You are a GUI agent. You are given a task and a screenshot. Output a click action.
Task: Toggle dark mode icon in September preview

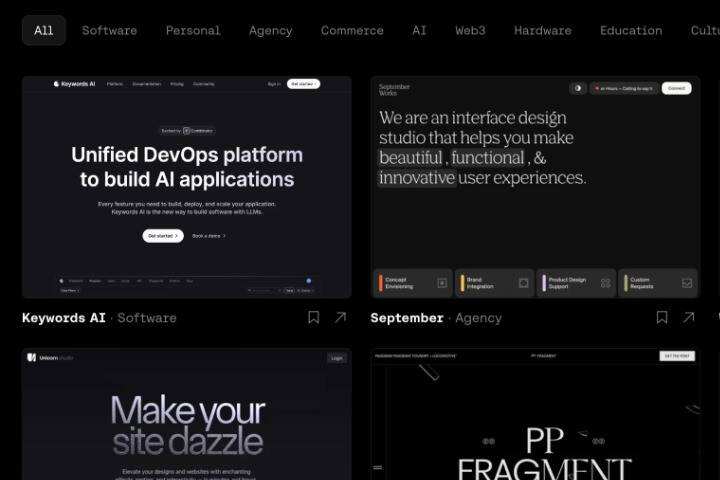578,88
